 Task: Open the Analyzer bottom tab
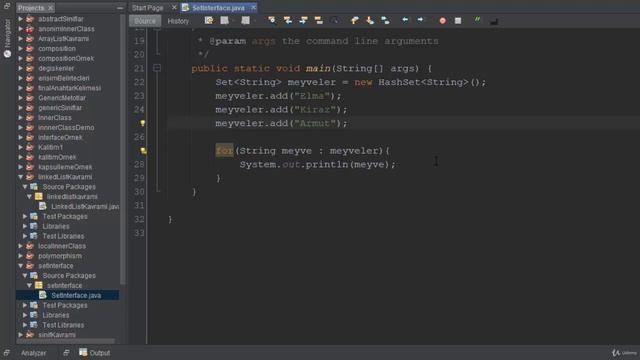click(33, 353)
